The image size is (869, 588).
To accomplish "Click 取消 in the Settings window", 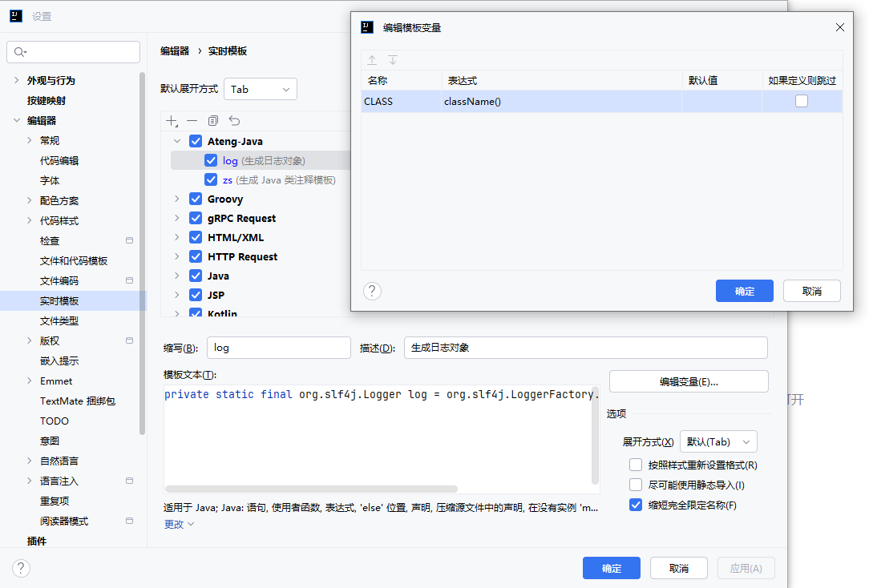I will [x=679, y=568].
